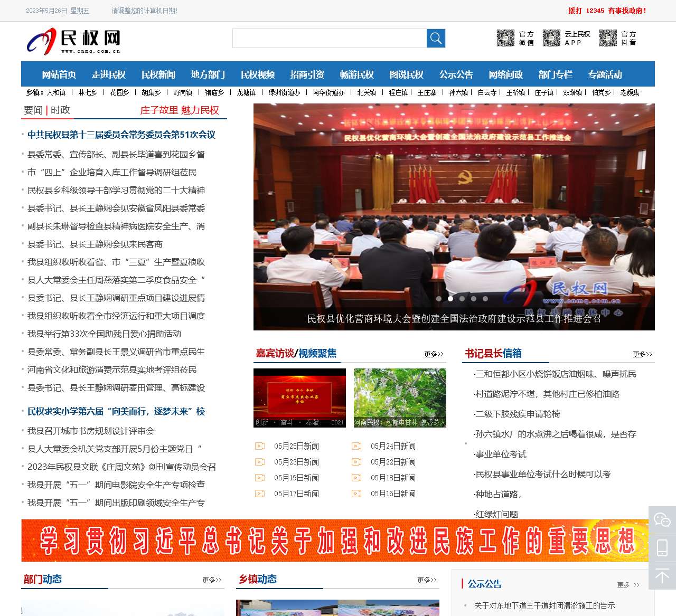Open 畅游民权 navigation item

(x=357, y=74)
